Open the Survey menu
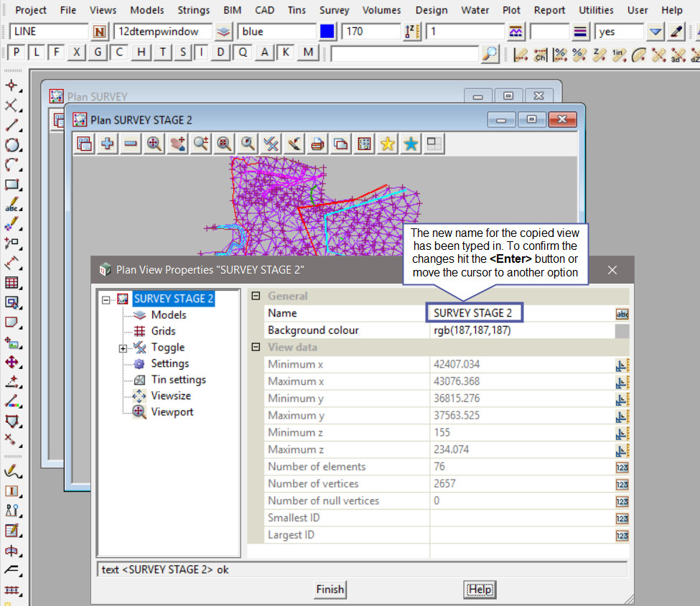 tap(334, 10)
